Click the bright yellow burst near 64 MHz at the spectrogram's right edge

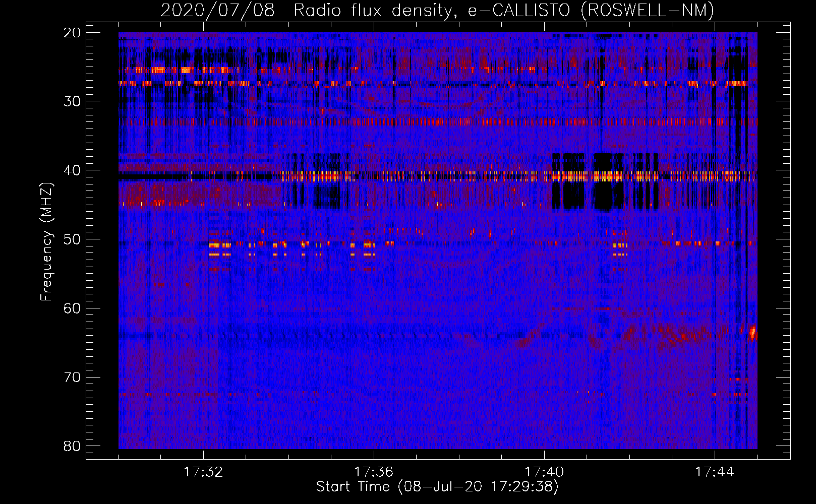[x=752, y=333]
